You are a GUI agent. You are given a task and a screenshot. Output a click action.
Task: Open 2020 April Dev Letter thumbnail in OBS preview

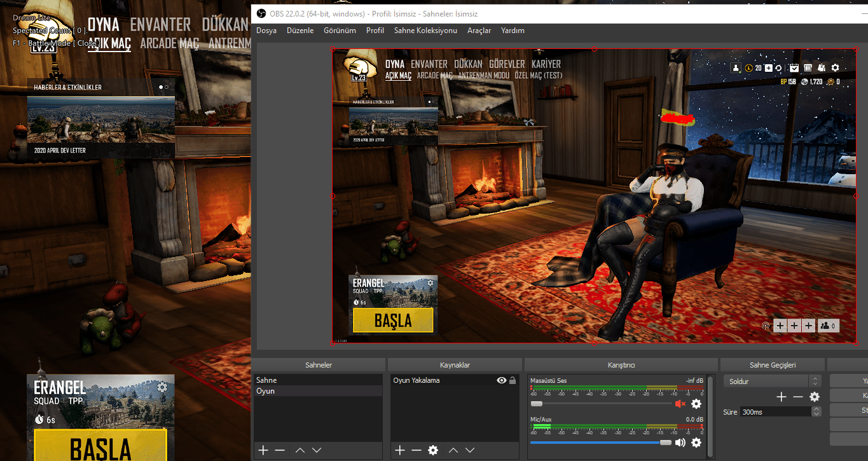point(393,125)
